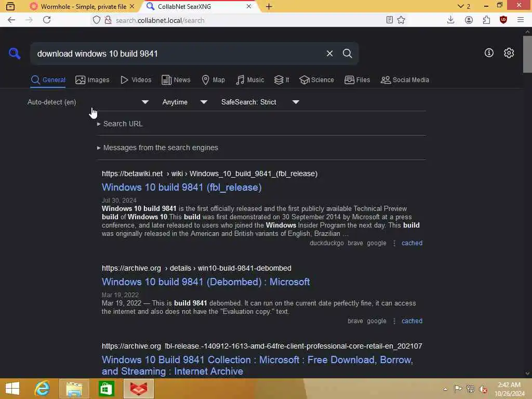Screen dimensions: 532x399
Task: Select the Images search category
Action: pyautogui.click(x=92, y=80)
